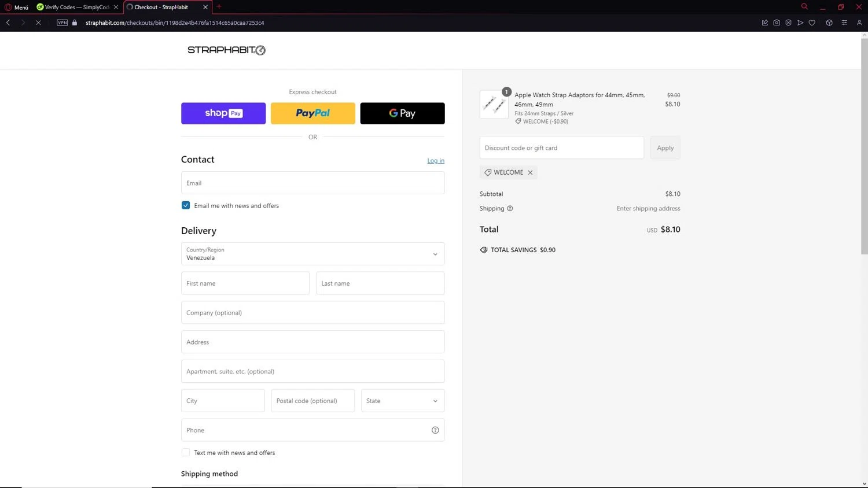868x488 pixels.
Task: Remove the WELCOME discount code
Action: point(530,172)
